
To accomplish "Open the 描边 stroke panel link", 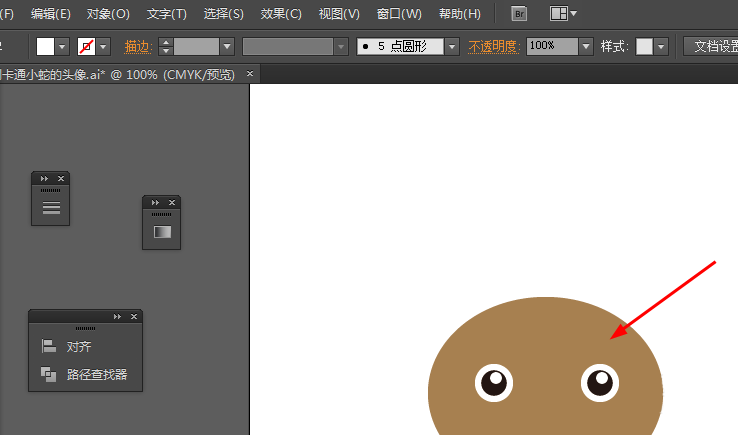I will point(138,47).
